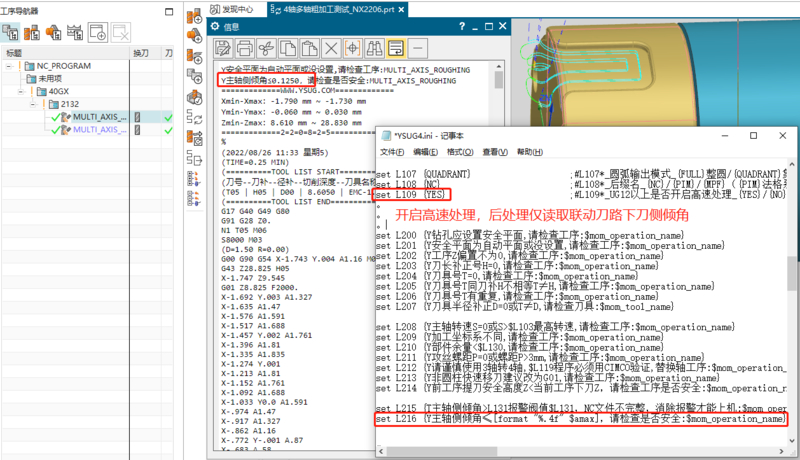This screenshot has height=460, width=800.
Task: Click the print icon in Information window
Action: click(244, 47)
